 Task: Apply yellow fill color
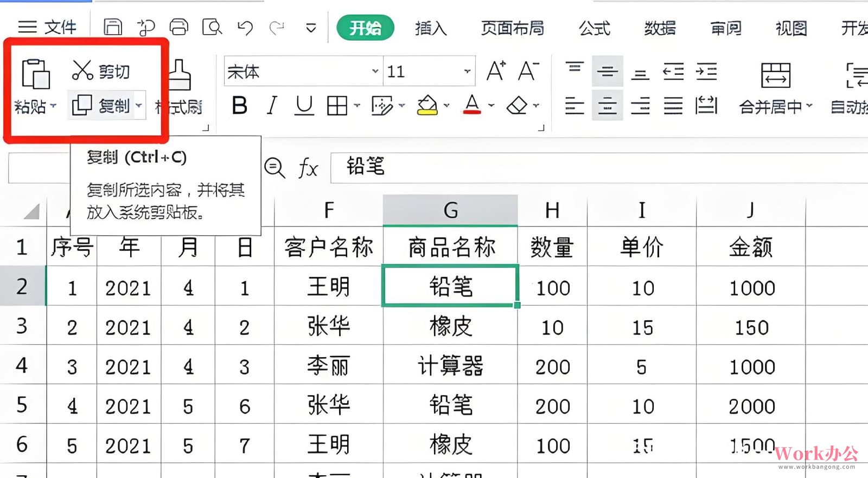point(427,105)
